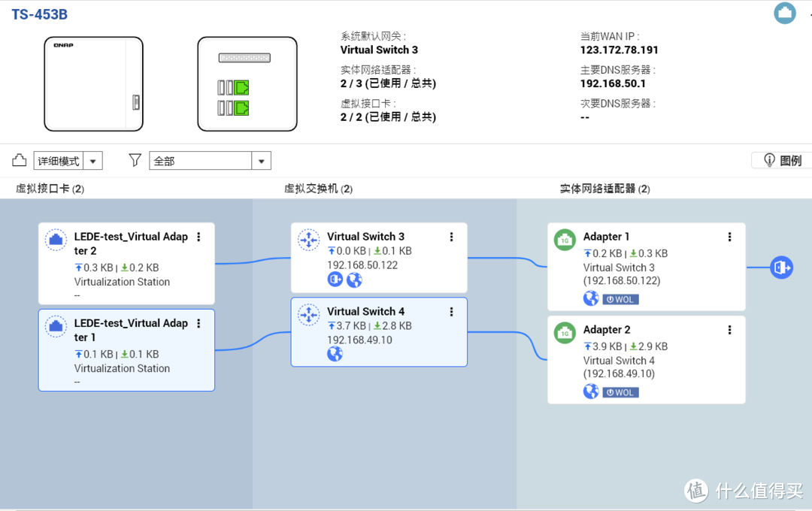This screenshot has width=812, height=511.
Task: Click the globe icon on Virtual Switch 4
Action: pos(335,353)
